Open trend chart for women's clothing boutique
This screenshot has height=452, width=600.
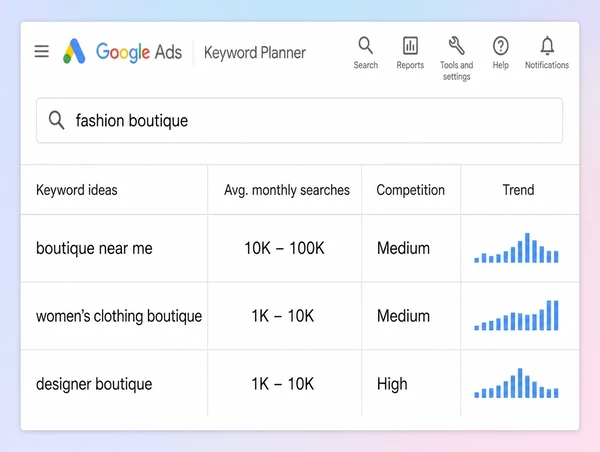pos(516,315)
